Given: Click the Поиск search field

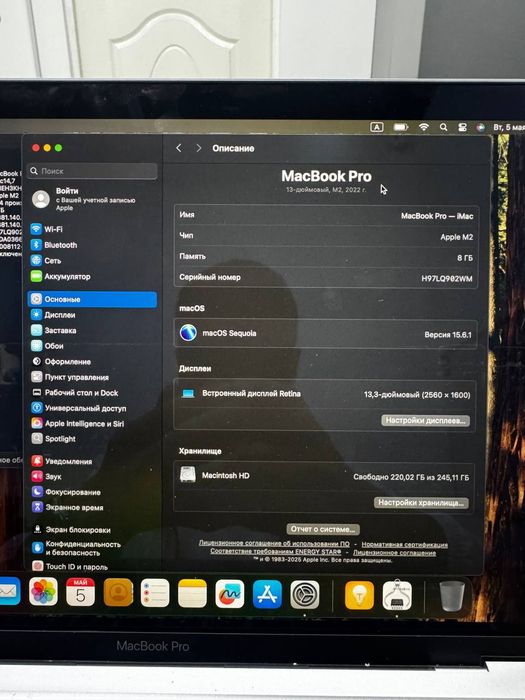Looking at the screenshot, I should 92,171.
